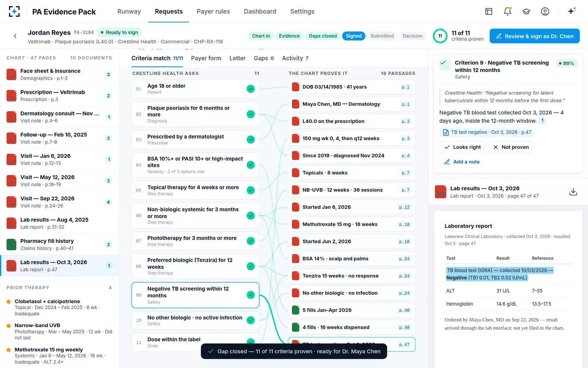Click passage Topicals · 8 weeks
Screen dimensions: 588x368
(x=352, y=173)
